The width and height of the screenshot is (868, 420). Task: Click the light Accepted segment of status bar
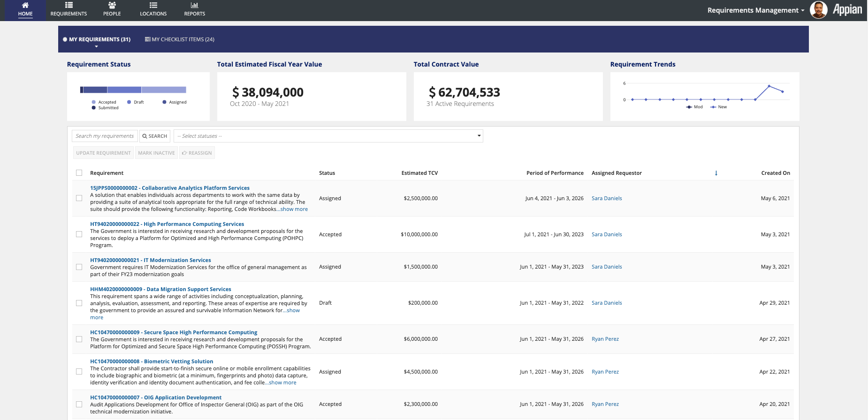(164, 90)
